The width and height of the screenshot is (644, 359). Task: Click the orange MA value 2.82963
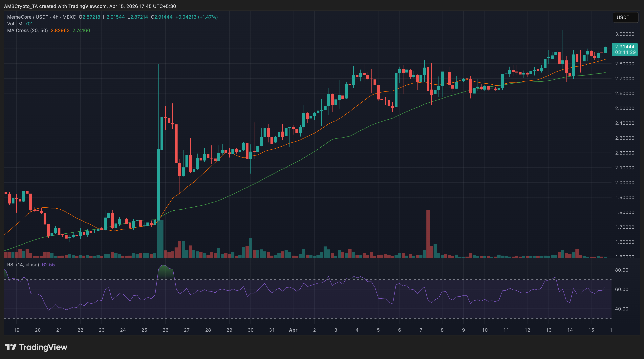60,31
